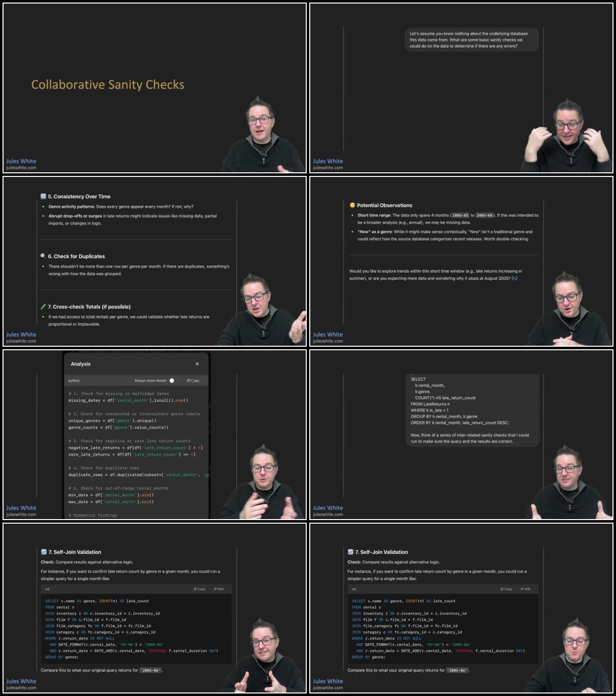Click the 'SELECT' line in the SQL chat message
This screenshot has width=616, height=696.
418,379
